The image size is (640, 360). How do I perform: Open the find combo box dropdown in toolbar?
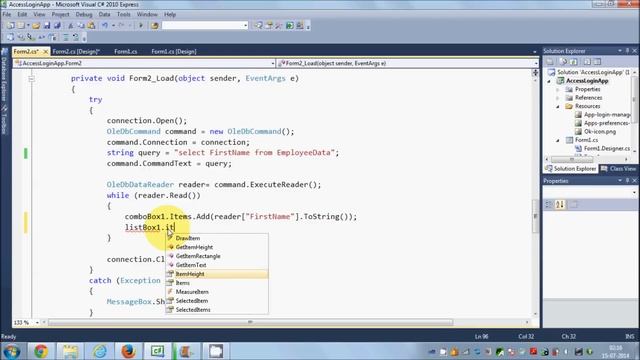tap(245, 25)
